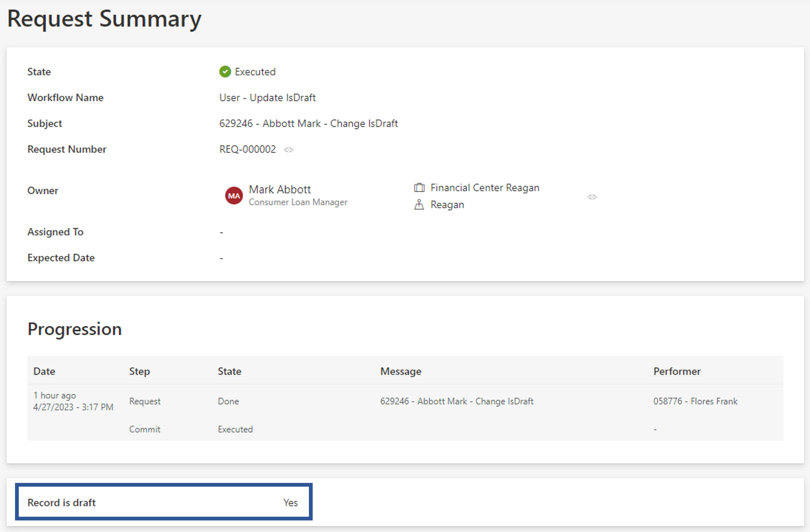Select the Commit step row

point(405,429)
